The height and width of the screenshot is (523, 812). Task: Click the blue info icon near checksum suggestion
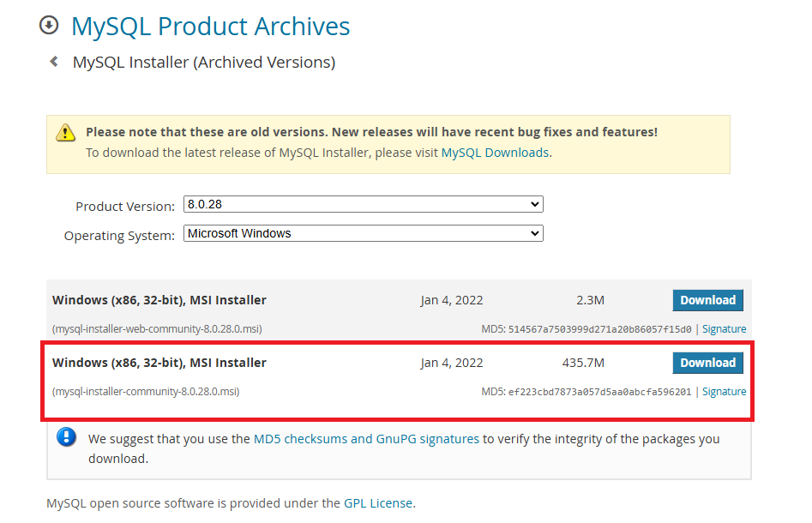[x=66, y=438]
